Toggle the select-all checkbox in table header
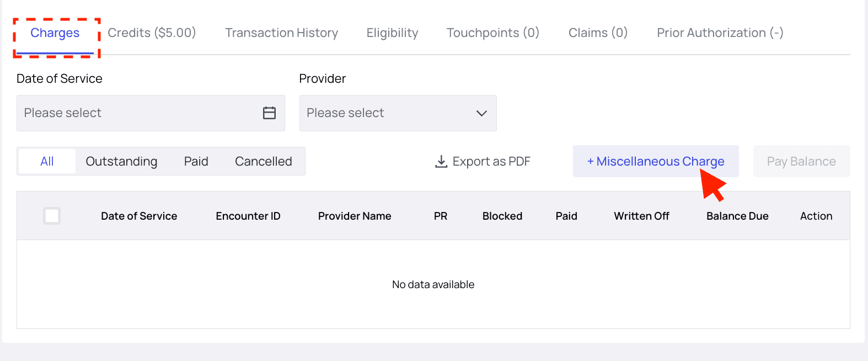Image resolution: width=868 pixels, height=361 pixels. click(52, 216)
